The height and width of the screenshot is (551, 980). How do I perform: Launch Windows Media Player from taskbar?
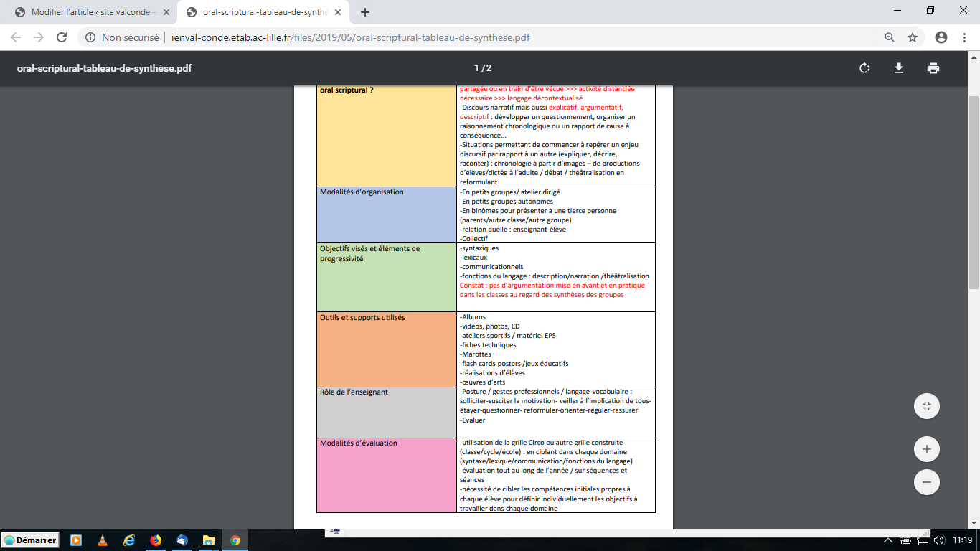[x=76, y=540]
